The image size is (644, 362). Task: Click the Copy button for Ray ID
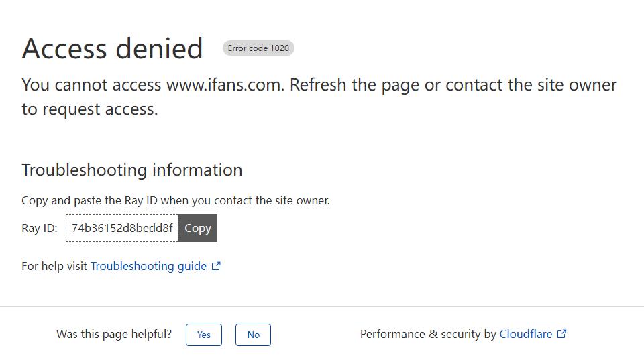click(x=197, y=228)
